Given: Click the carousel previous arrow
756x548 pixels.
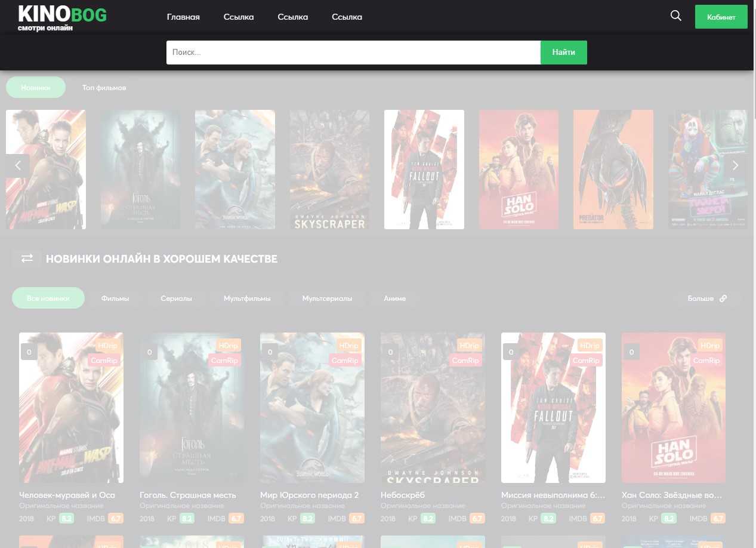Looking at the screenshot, I should coord(17,166).
